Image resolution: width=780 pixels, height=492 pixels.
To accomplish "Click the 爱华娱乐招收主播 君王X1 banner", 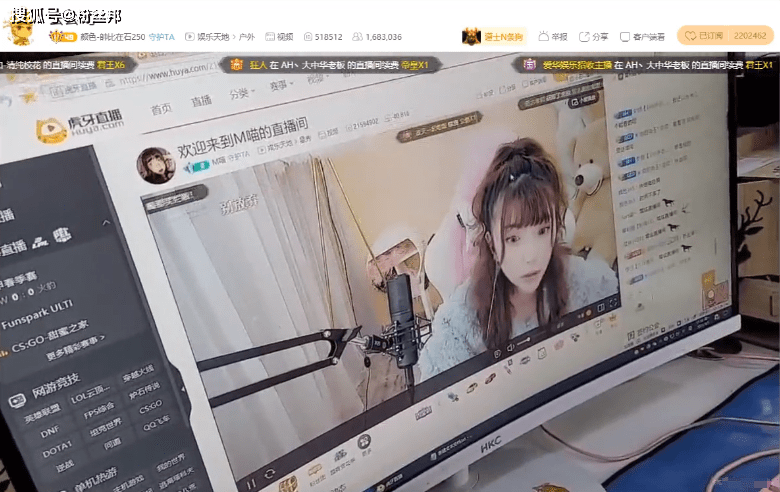I will tap(647, 65).
